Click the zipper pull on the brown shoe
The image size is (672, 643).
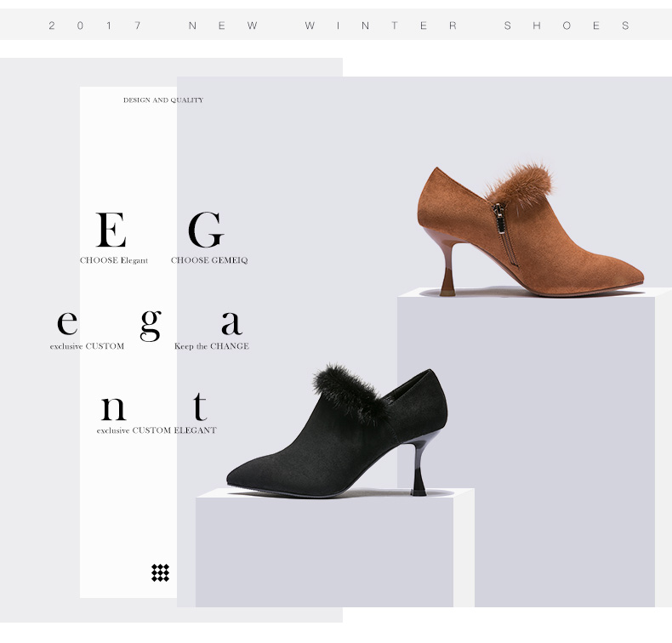pyautogui.click(x=498, y=215)
